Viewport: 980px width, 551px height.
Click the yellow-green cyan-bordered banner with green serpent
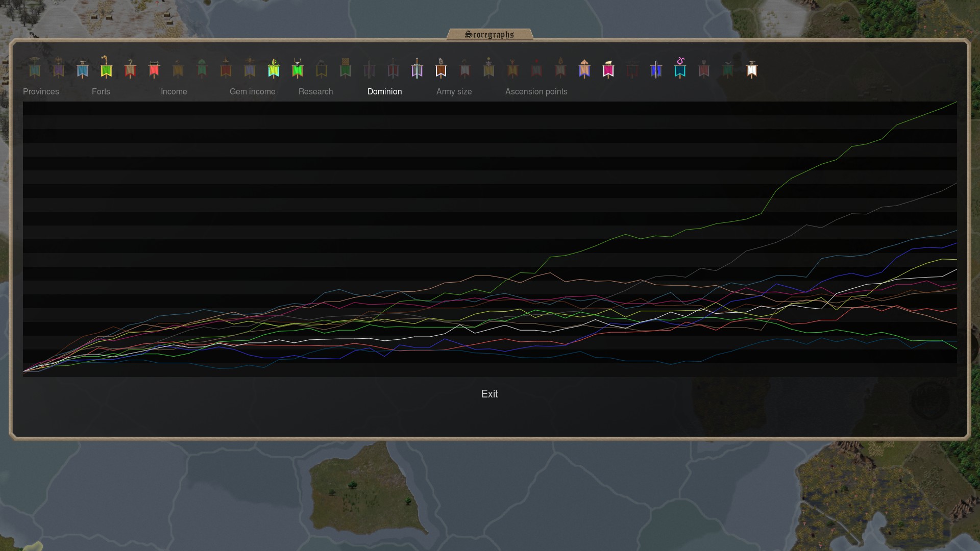pyautogui.click(x=274, y=67)
